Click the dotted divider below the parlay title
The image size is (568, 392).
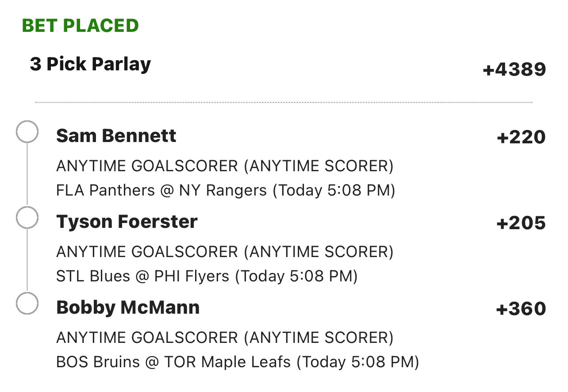tap(284, 103)
